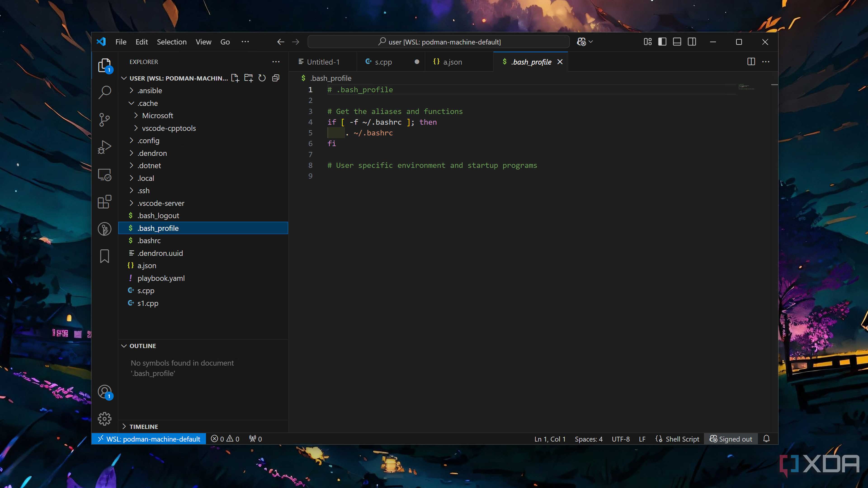Image resolution: width=868 pixels, height=488 pixels.
Task: Expand the vscode-cpptools folder
Action: 136,128
